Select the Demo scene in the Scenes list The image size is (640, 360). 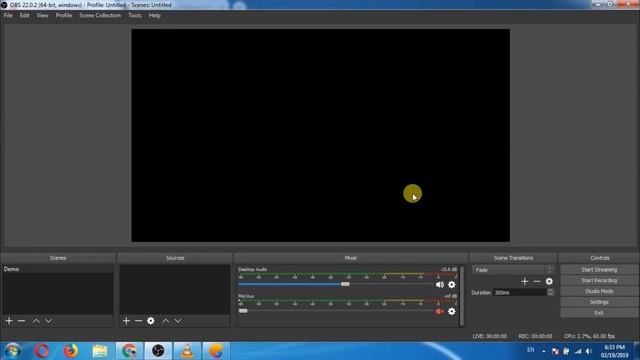[x=58, y=269]
